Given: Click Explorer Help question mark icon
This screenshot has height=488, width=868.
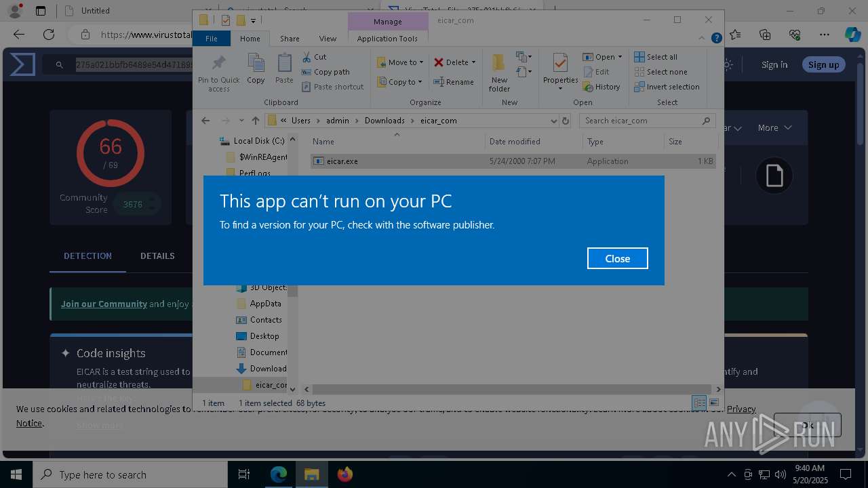Looking at the screenshot, I should 716,39.
